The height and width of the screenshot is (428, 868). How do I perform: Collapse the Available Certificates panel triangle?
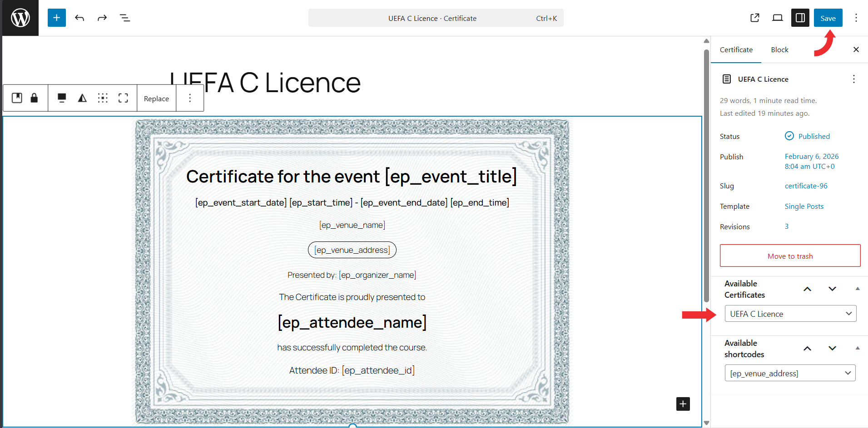(x=858, y=289)
